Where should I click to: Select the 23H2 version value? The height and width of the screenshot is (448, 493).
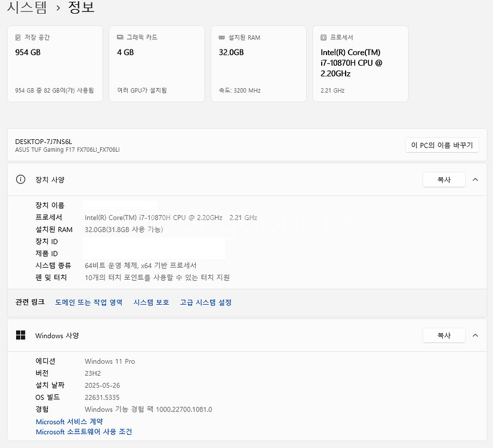click(x=93, y=373)
